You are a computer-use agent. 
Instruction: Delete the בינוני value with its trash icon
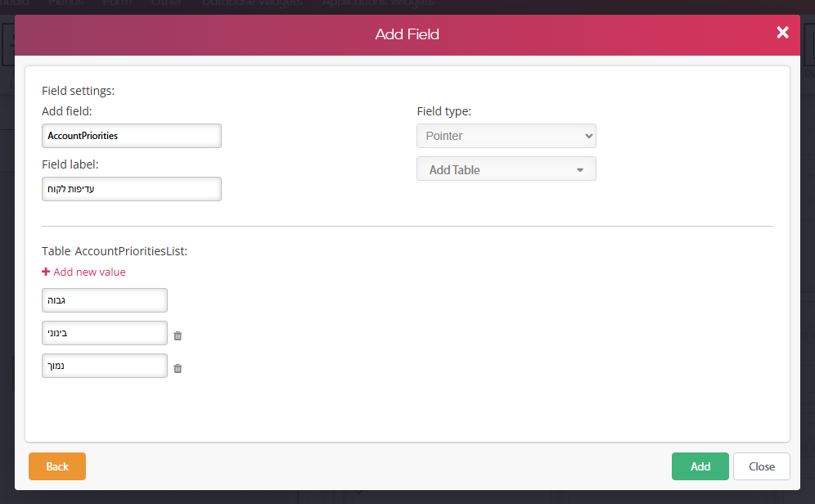[x=178, y=335]
